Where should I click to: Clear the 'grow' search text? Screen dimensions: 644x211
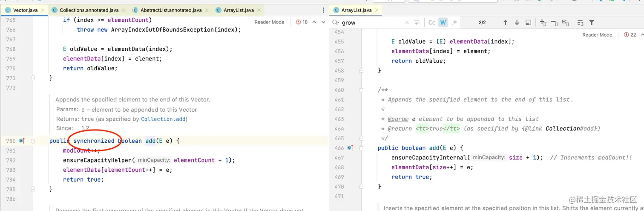(407, 23)
